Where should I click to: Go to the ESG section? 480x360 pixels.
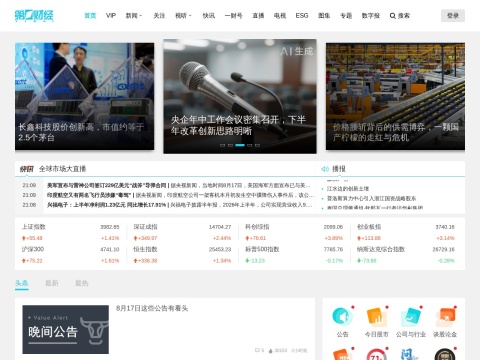(302, 16)
